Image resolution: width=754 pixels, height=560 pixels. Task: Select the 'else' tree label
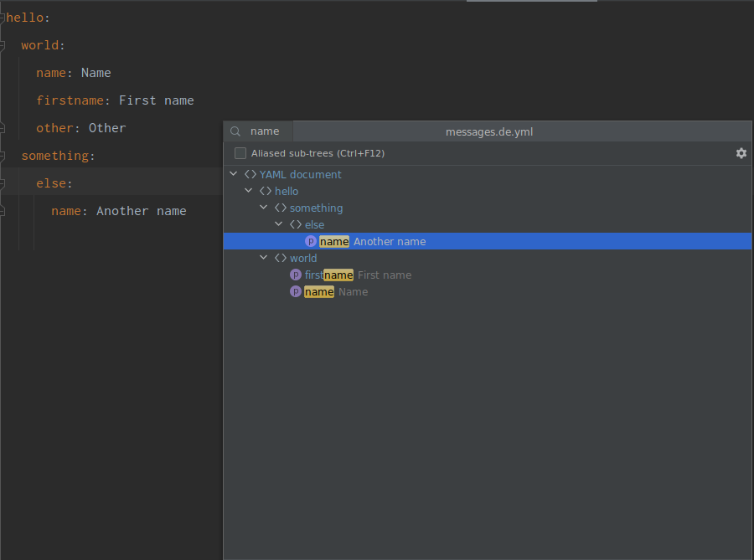point(314,225)
